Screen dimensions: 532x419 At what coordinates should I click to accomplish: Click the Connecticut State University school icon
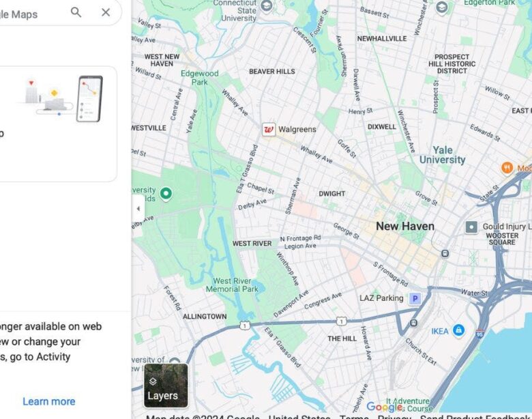point(266,6)
